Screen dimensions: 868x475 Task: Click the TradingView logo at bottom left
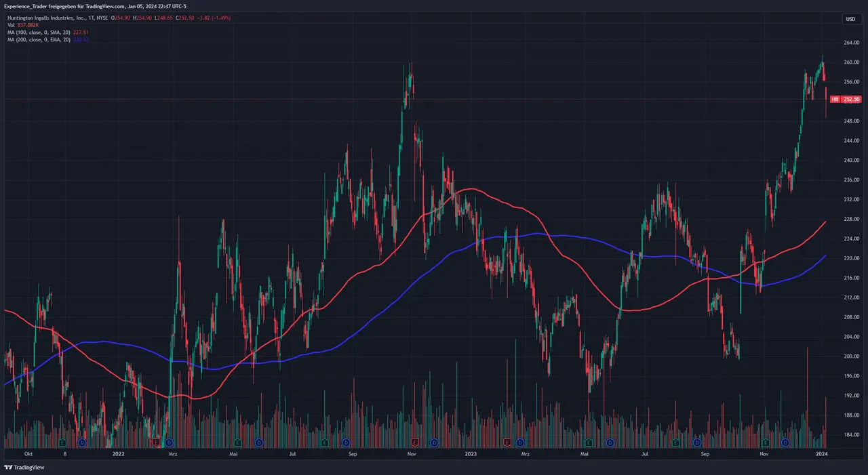(24, 468)
